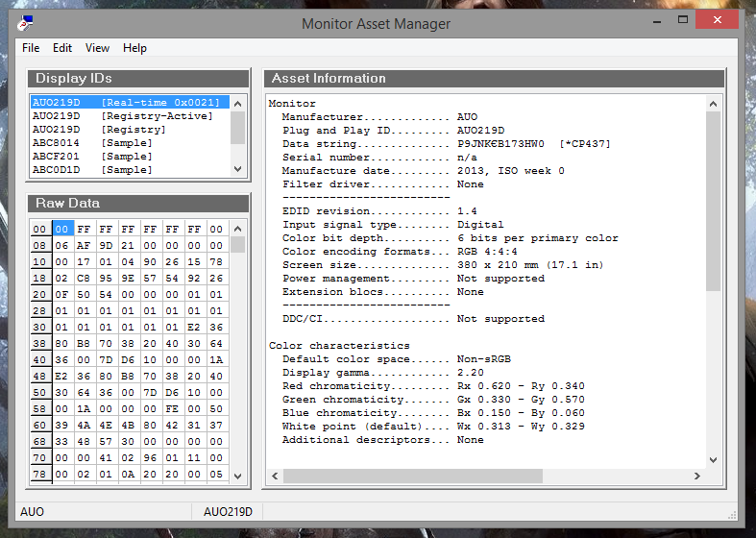Click the Data string P9JNK line

point(447,144)
